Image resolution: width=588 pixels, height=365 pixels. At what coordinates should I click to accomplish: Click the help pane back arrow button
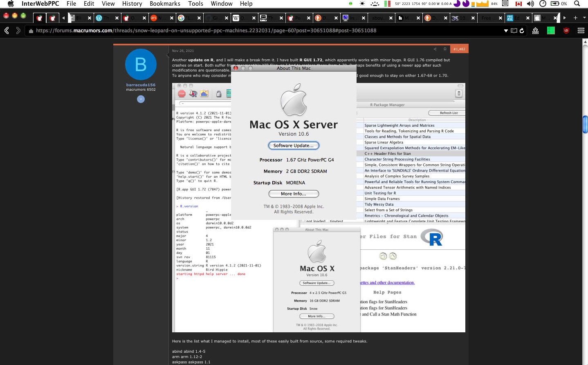383,256
